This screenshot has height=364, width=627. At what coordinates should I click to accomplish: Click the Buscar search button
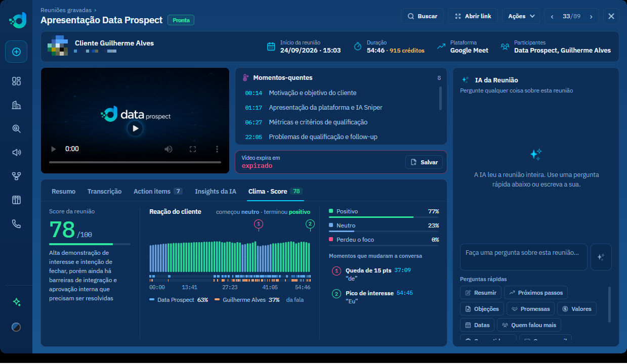click(423, 16)
